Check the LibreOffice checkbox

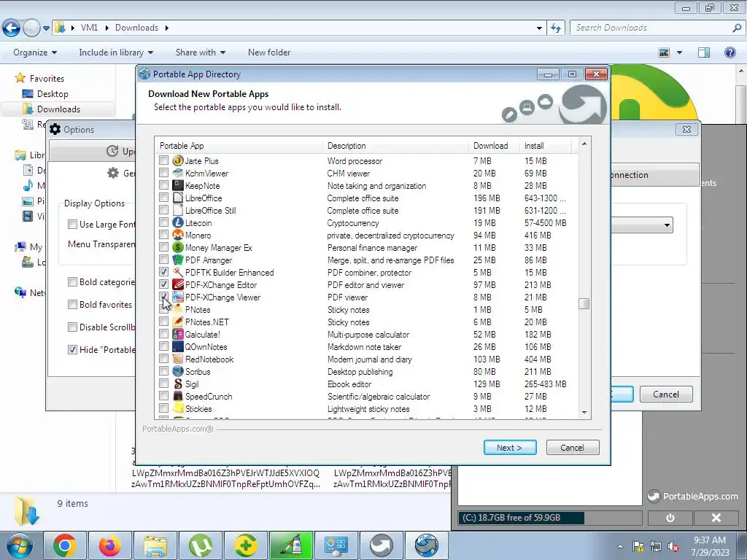pyautogui.click(x=164, y=198)
